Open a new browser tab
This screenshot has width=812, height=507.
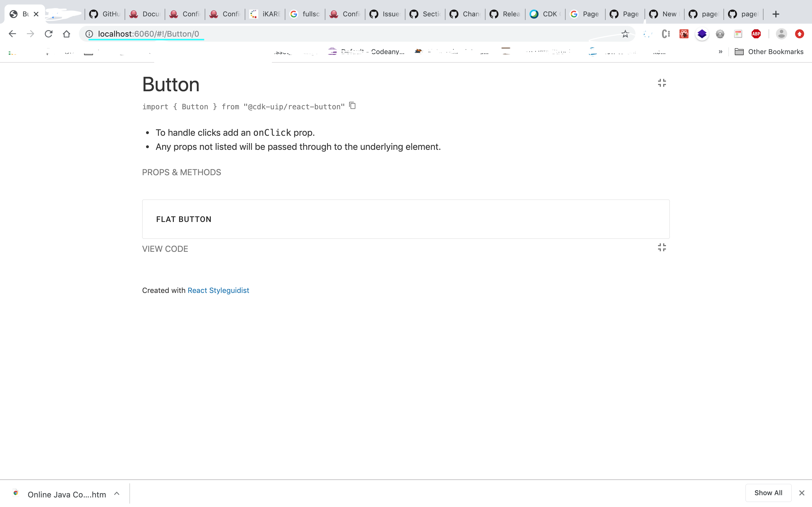tap(776, 14)
